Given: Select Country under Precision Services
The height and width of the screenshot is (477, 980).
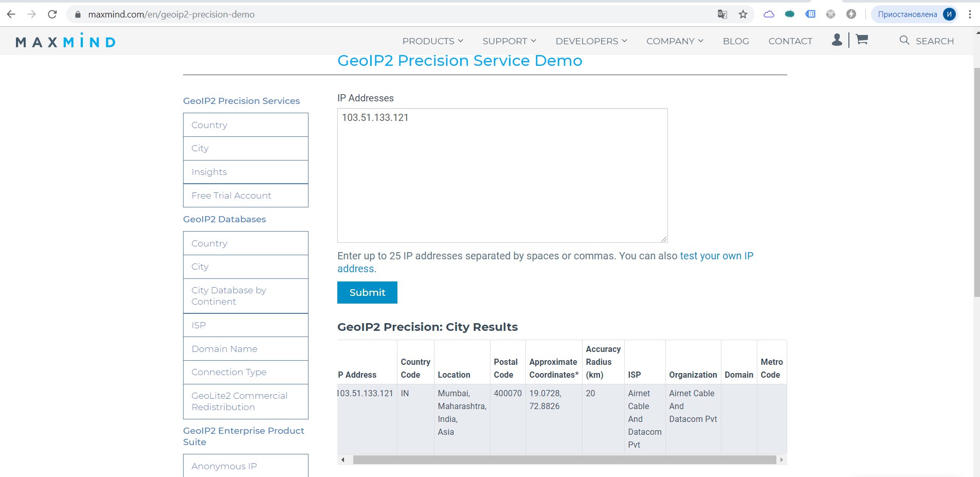Looking at the screenshot, I should (x=246, y=125).
